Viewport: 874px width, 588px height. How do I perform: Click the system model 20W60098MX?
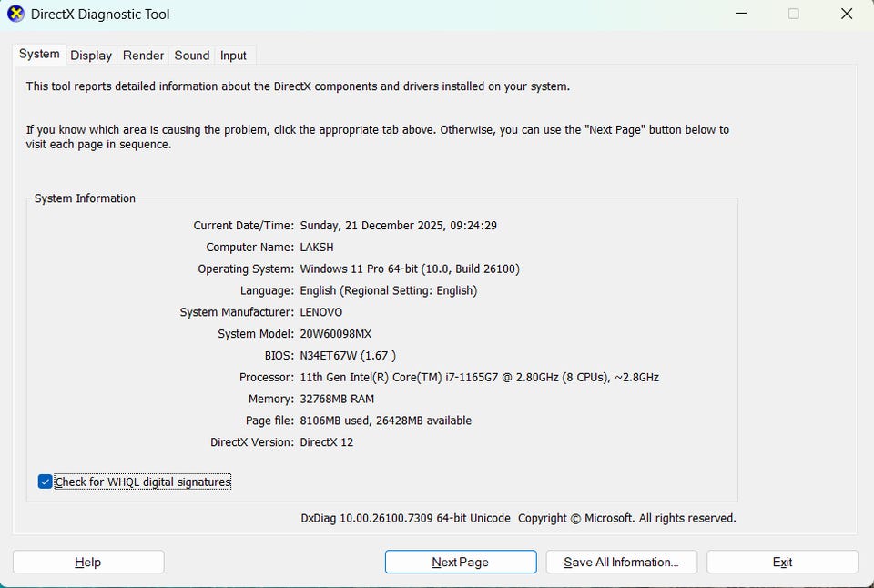(336, 334)
